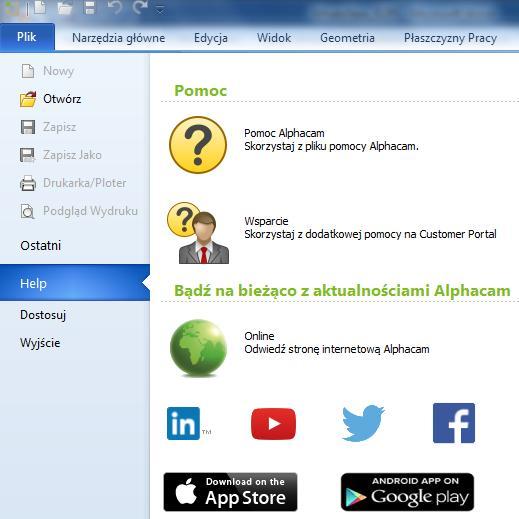Choose the Otwórz menu entry label

tap(62, 99)
